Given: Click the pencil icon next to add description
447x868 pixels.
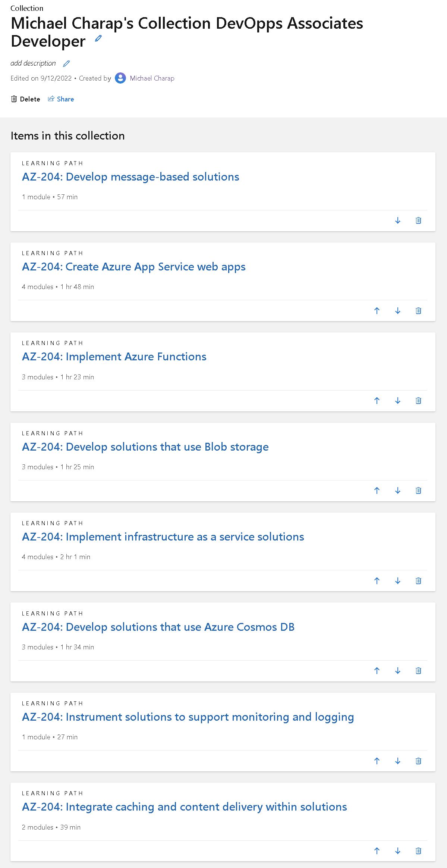Looking at the screenshot, I should tap(66, 63).
